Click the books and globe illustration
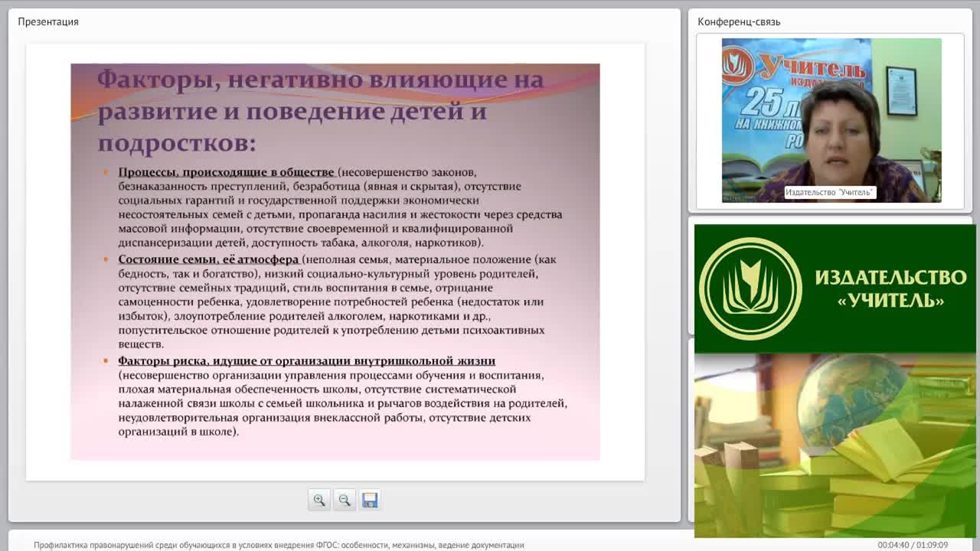The width and height of the screenshot is (980, 551). pos(835,445)
